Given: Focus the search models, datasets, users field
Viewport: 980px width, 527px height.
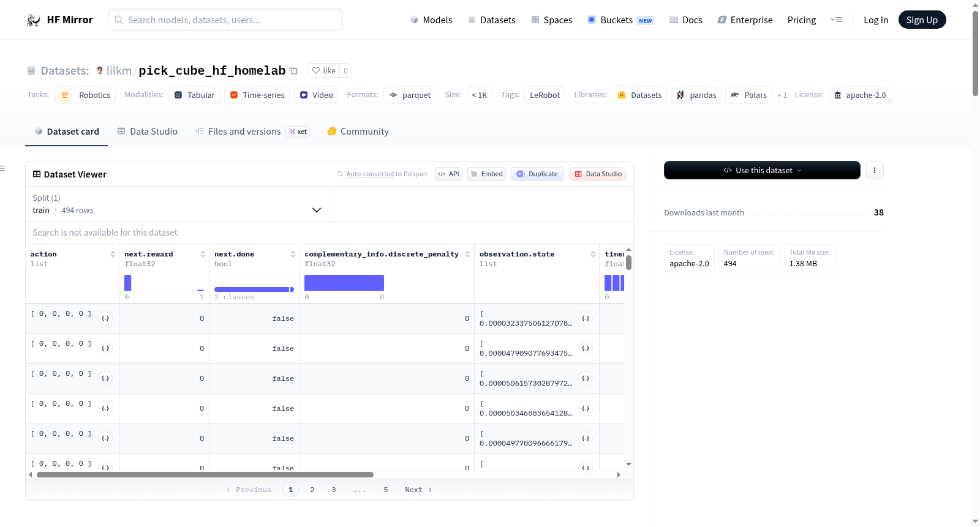Looking at the screenshot, I should point(225,20).
